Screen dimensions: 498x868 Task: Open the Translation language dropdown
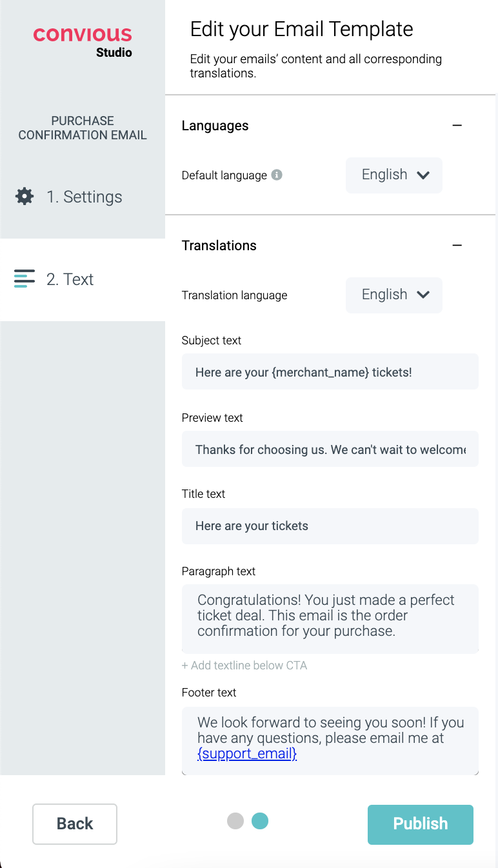pos(394,295)
